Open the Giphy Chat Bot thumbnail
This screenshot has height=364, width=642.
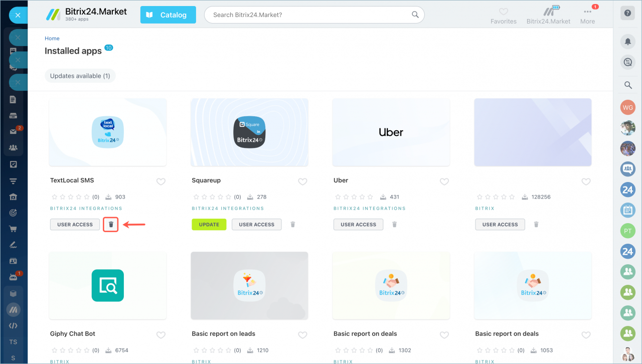pos(108,286)
